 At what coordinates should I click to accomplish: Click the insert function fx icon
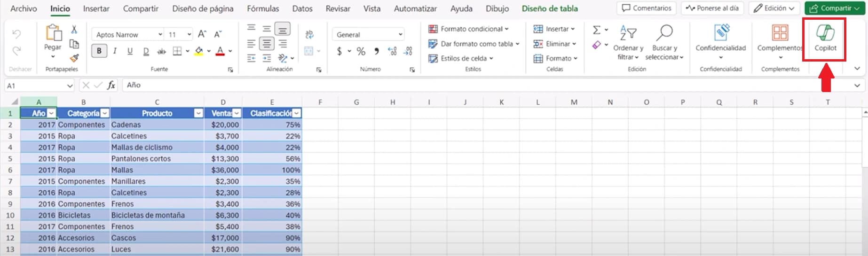[111, 85]
